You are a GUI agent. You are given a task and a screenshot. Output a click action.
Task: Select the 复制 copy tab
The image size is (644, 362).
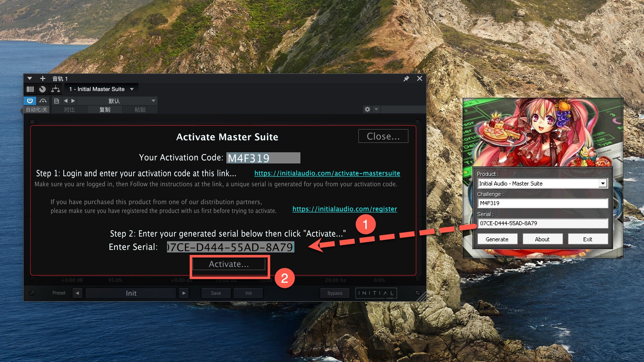(105, 110)
